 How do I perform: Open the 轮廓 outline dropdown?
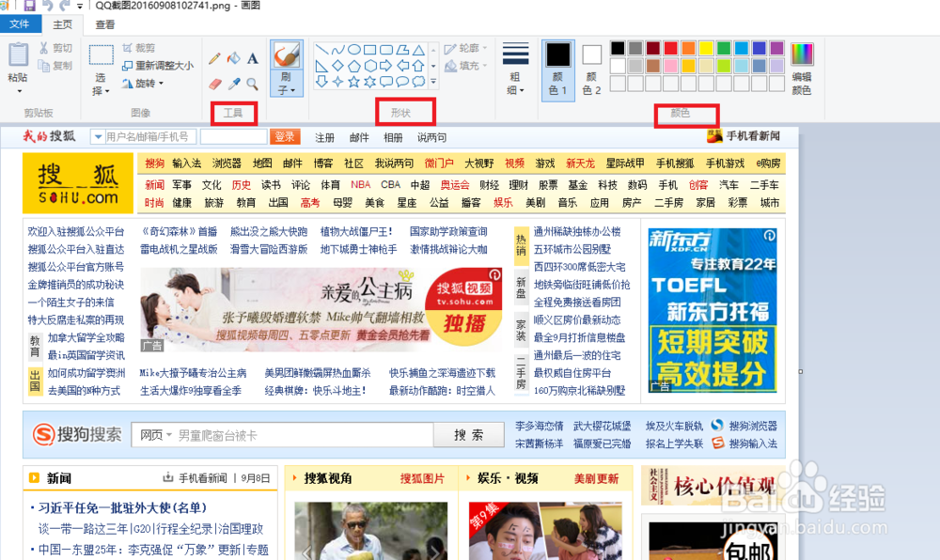(x=466, y=49)
